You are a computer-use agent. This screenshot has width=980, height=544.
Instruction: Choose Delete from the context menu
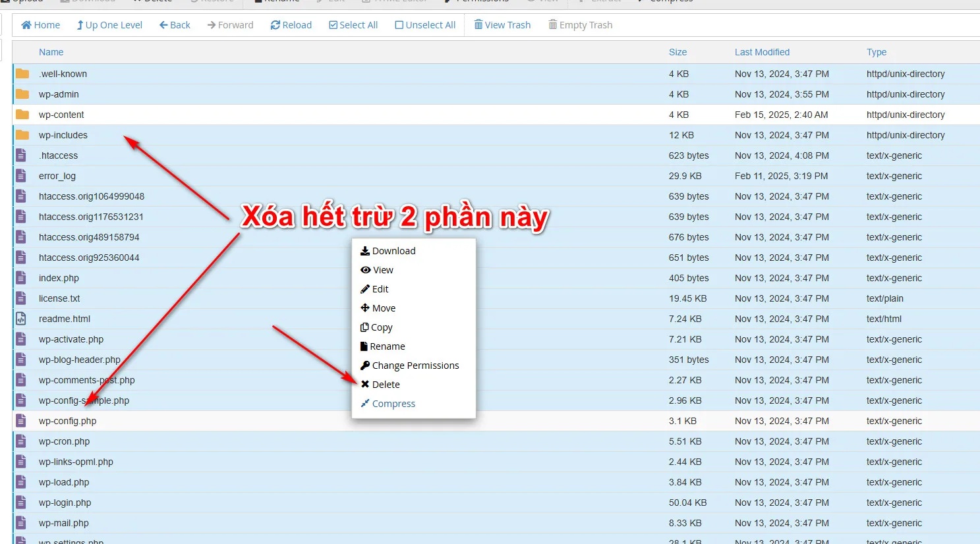tap(386, 385)
